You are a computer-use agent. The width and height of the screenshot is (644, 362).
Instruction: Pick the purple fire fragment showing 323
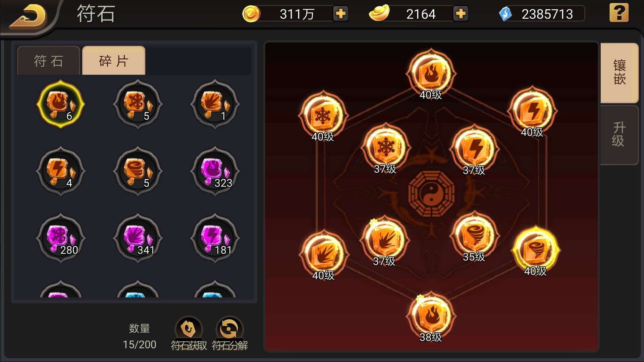(215, 171)
